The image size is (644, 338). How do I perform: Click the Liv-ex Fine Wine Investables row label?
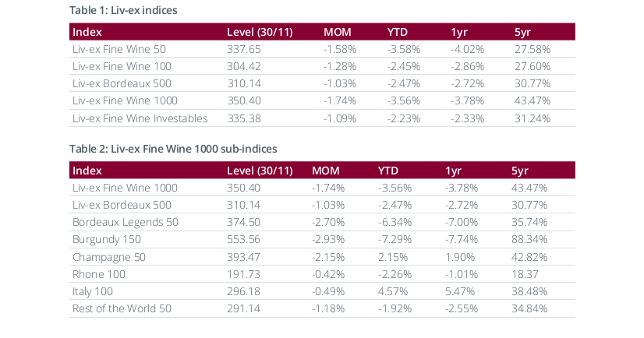(140, 118)
